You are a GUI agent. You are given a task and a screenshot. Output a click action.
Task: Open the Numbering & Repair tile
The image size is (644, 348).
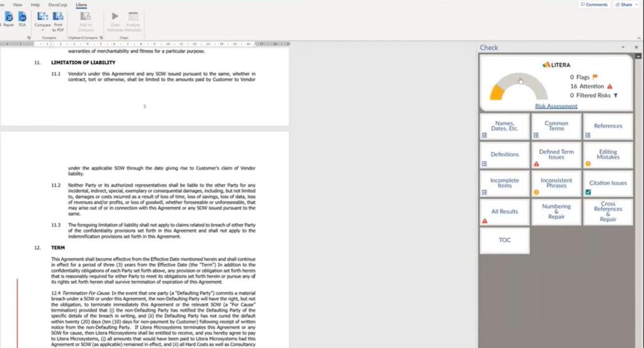coord(556,212)
